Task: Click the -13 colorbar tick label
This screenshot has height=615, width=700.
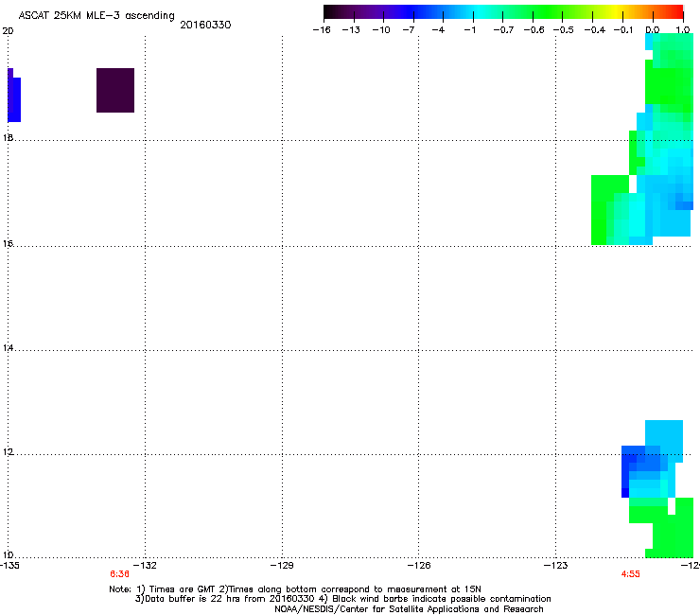Action: (x=351, y=30)
